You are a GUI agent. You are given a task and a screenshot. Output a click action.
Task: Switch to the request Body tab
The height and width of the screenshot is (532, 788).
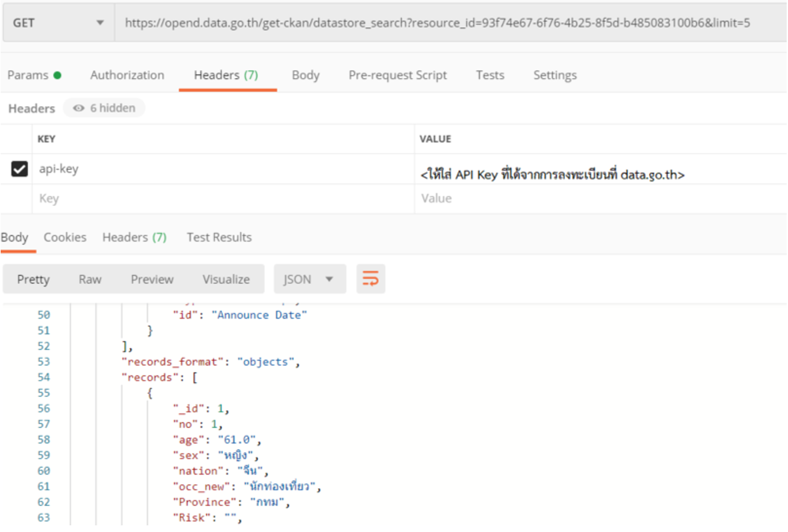click(x=305, y=75)
